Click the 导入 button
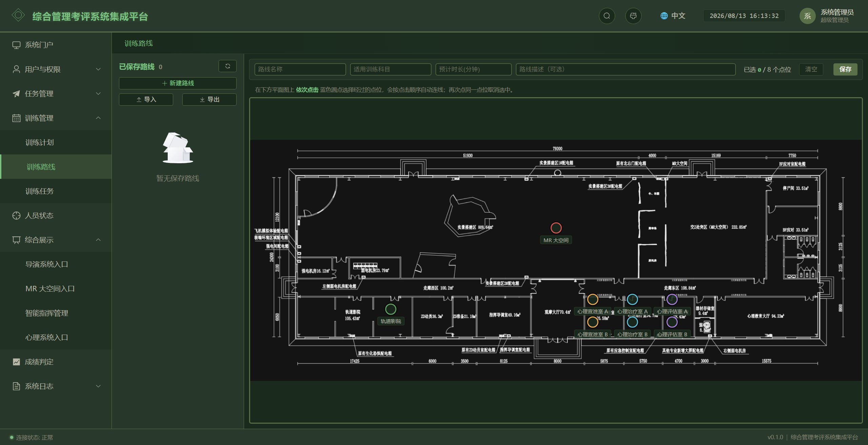This screenshot has height=445, width=868. 146,100
